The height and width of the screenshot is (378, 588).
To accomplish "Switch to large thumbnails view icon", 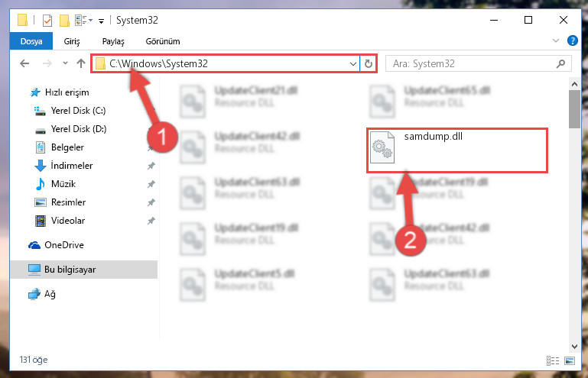I will [x=570, y=360].
